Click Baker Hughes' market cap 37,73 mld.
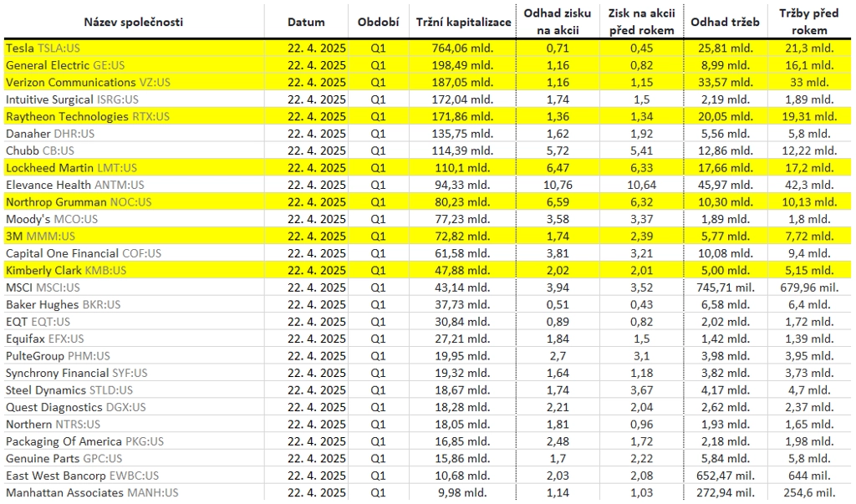The image size is (856, 504). pos(462,305)
